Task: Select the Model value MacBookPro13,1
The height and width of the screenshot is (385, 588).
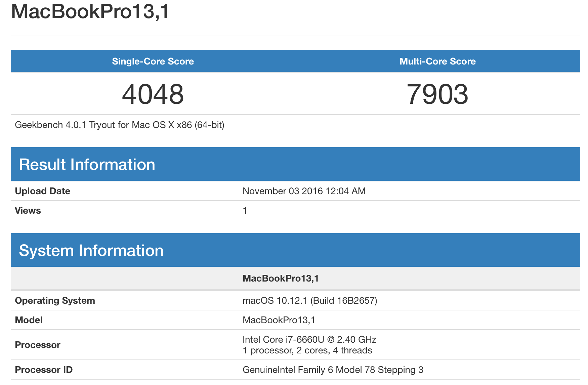Action: coord(279,320)
